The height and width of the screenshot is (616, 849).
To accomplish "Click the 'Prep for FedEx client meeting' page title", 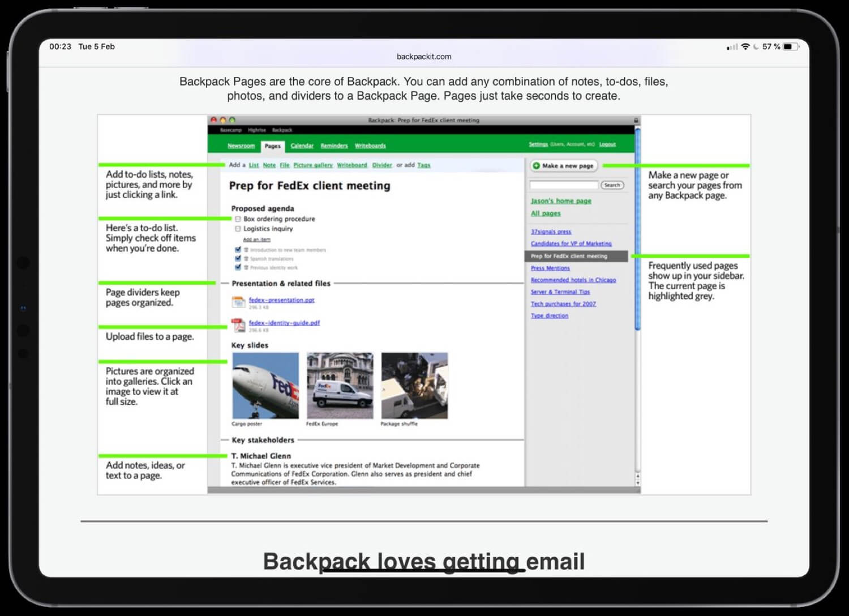I will [x=310, y=186].
